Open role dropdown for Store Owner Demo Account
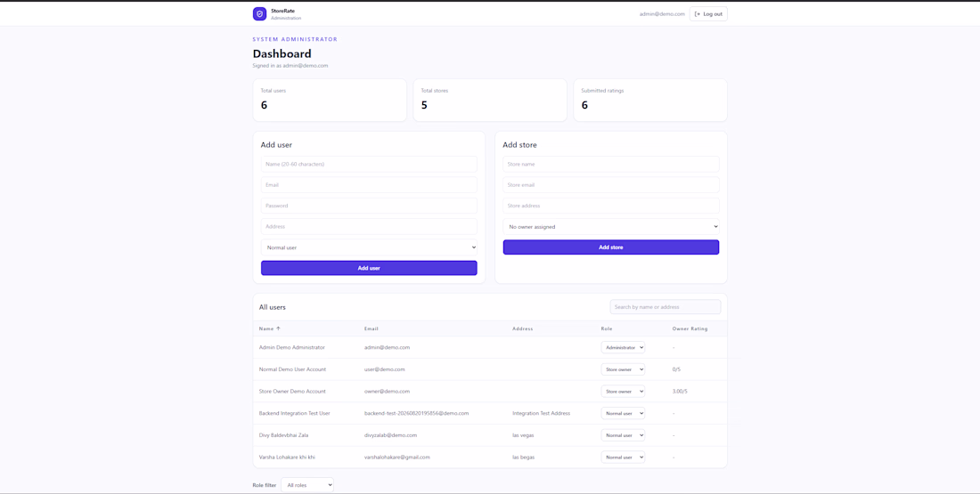 click(623, 391)
